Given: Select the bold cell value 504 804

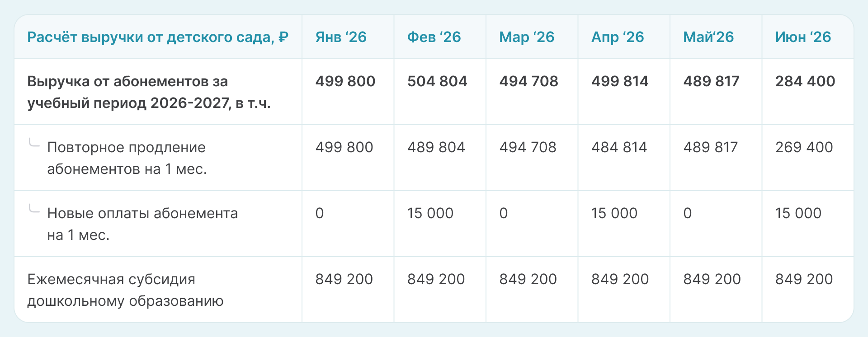Looking at the screenshot, I should [x=437, y=81].
